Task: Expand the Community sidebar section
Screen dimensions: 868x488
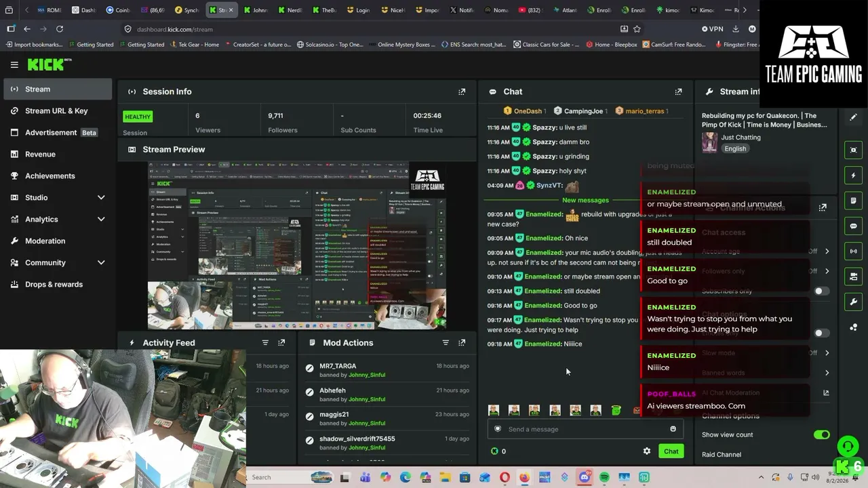Action: tap(101, 262)
